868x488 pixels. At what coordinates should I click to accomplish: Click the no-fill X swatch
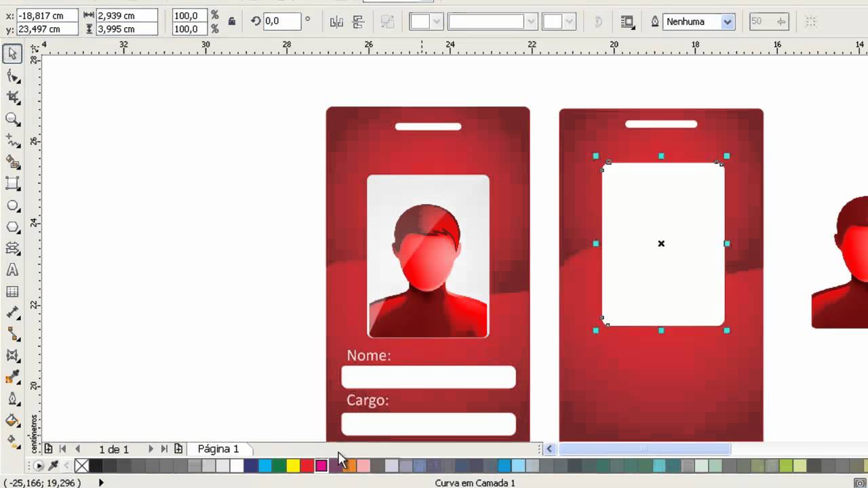[x=81, y=466]
